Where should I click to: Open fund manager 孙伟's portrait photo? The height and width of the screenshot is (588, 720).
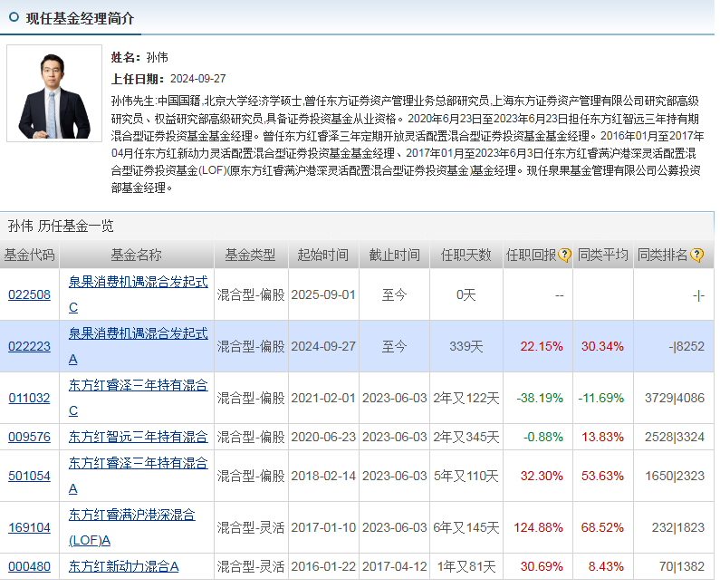click(x=54, y=93)
